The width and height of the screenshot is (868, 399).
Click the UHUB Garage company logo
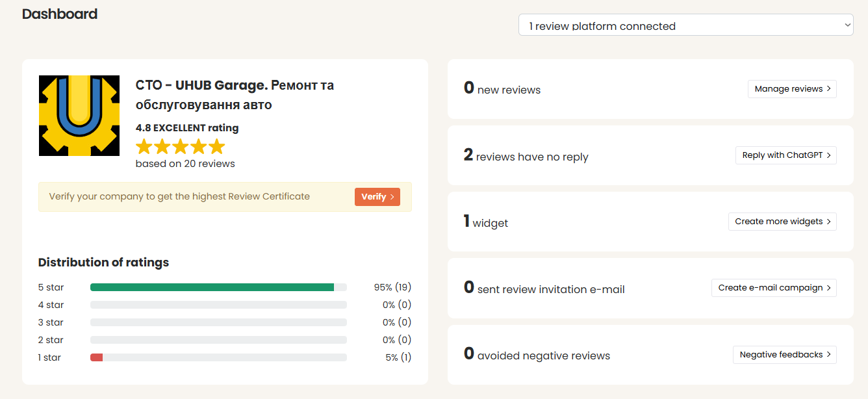tap(79, 116)
